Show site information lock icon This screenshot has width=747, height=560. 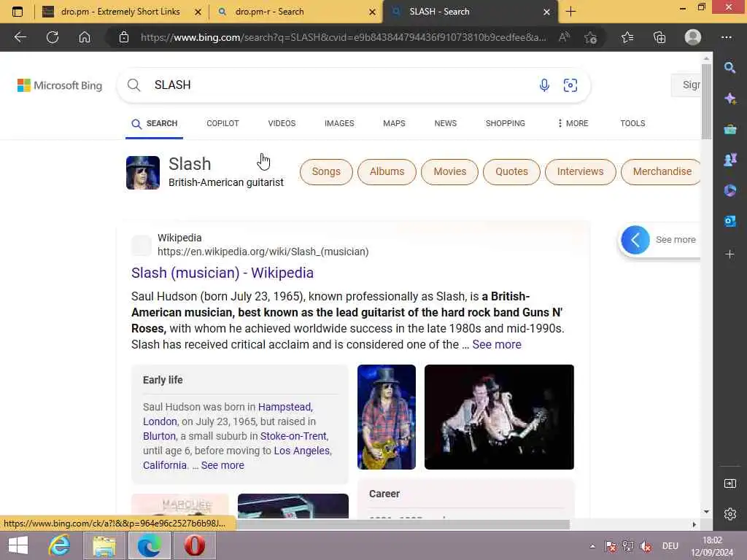[124, 37]
